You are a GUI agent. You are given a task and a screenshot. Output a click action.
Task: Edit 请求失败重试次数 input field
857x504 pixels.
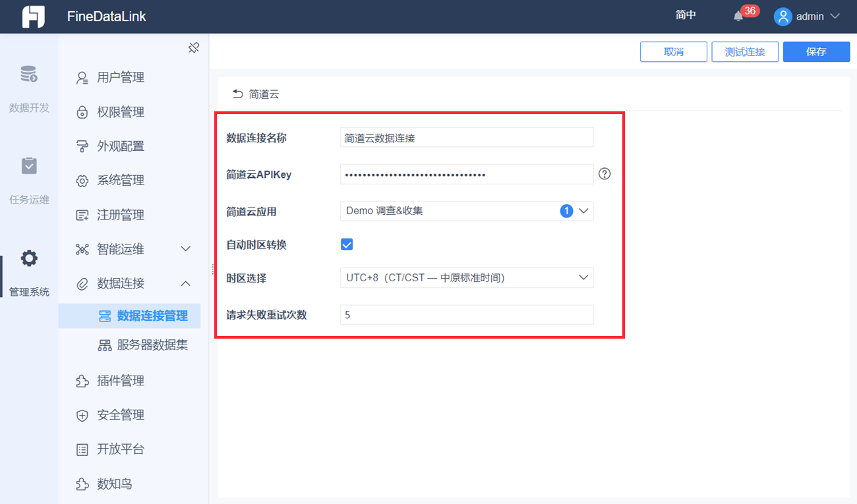click(467, 315)
